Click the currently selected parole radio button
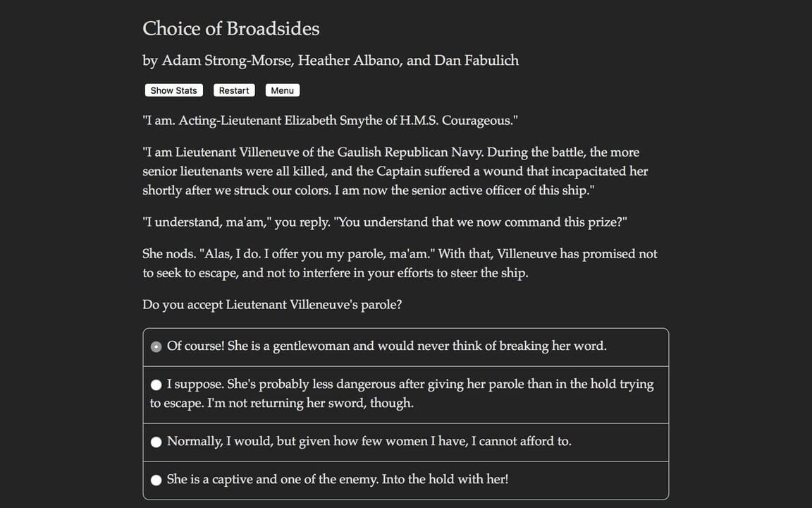Image resolution: width=812 pixels, height=508 pixels. pos(156,346)
